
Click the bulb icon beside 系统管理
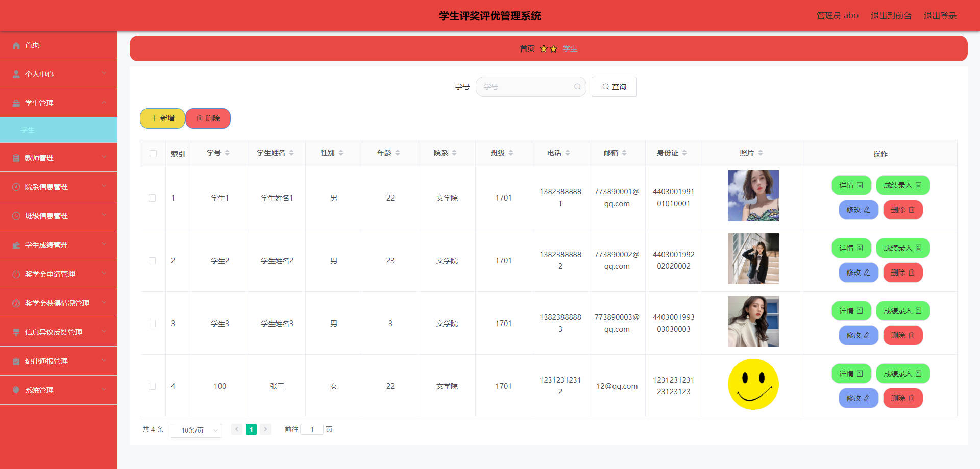tap(16, 391)
